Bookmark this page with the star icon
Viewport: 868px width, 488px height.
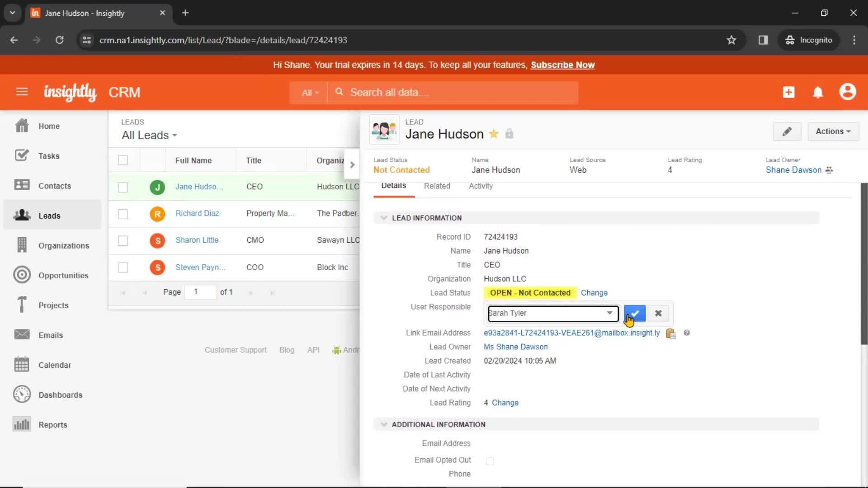(x=731, y=40)
